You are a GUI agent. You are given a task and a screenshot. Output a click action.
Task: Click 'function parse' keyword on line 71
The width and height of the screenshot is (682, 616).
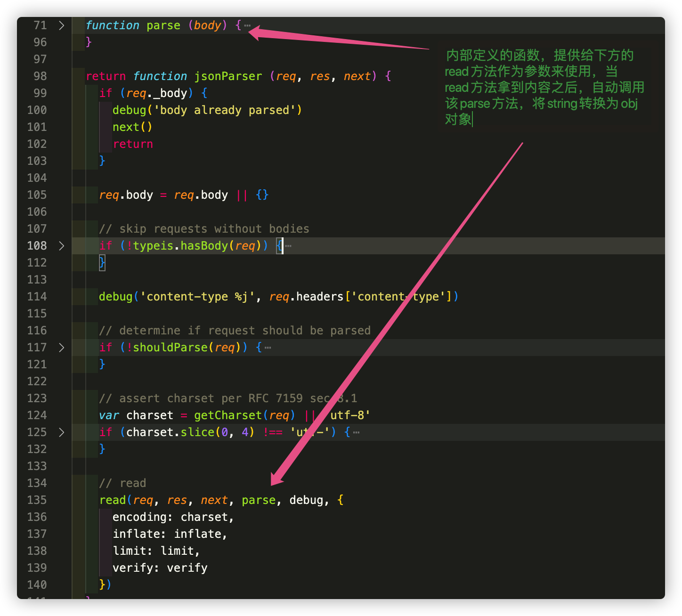(133, 25)
